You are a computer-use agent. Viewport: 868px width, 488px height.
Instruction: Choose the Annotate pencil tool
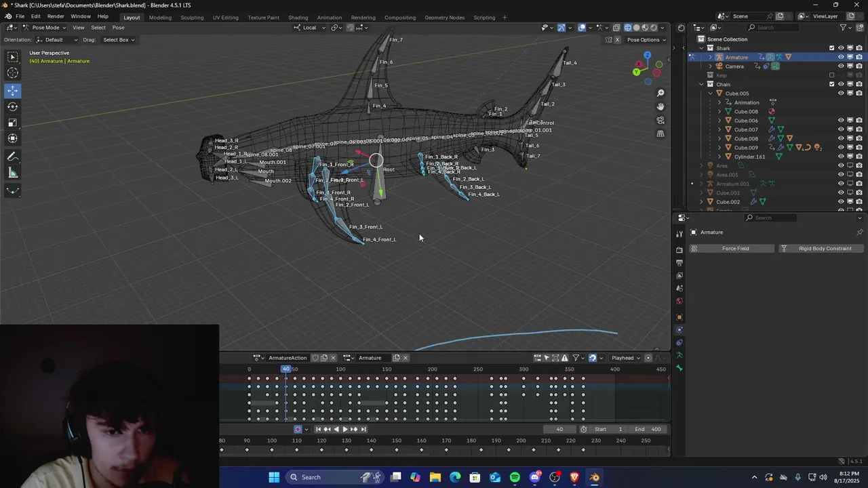pos(12,157)
